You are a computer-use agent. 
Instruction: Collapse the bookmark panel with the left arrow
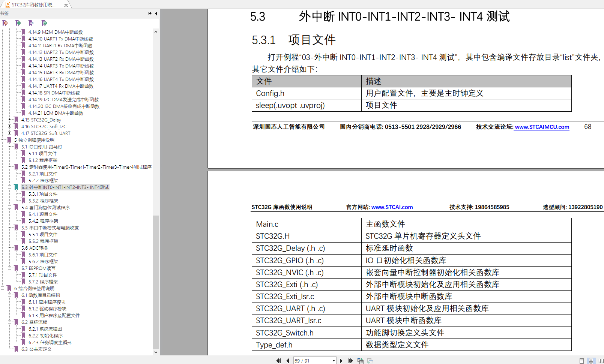[156, 13]
